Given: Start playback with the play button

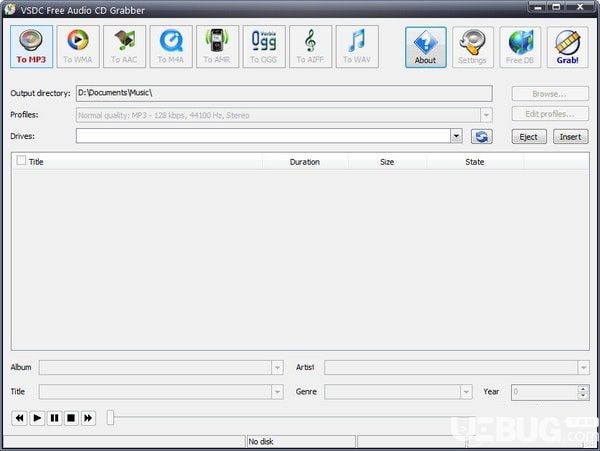Looking at the screenshot, I should 37,418.
